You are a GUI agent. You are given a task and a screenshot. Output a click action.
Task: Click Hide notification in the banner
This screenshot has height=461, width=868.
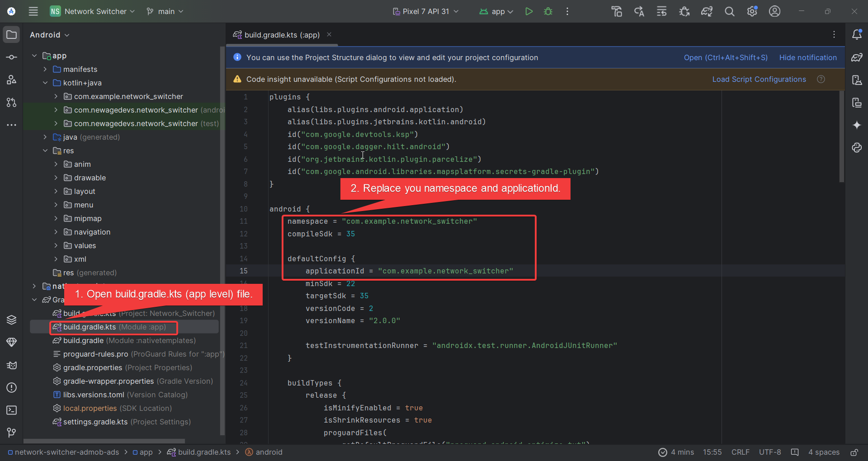tap(807, 57)
